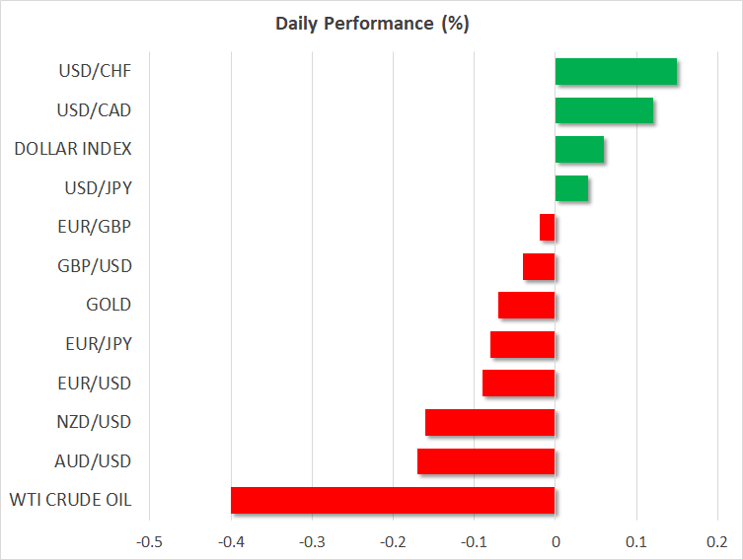This screenshot has height=560, width=743.
Task: Click the -0.5 axis tick label
Action: (x=149, y=541)
